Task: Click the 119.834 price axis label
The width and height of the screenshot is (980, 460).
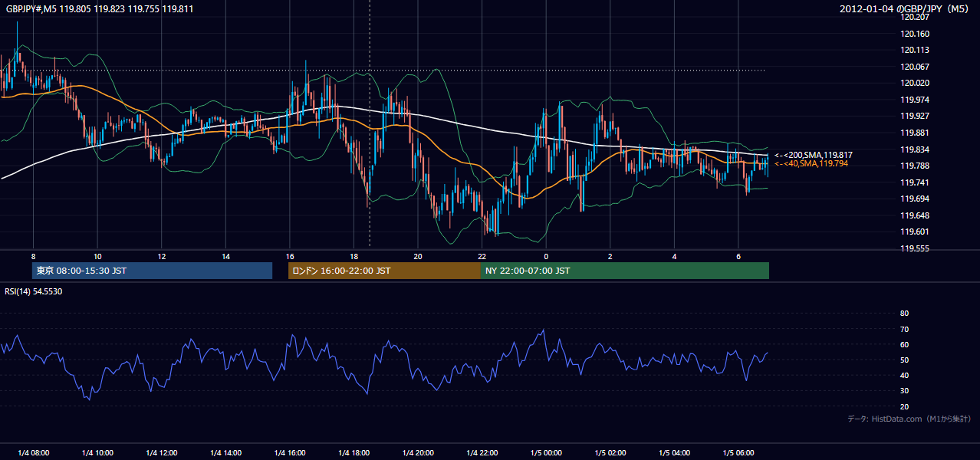Action: (914, 149)
